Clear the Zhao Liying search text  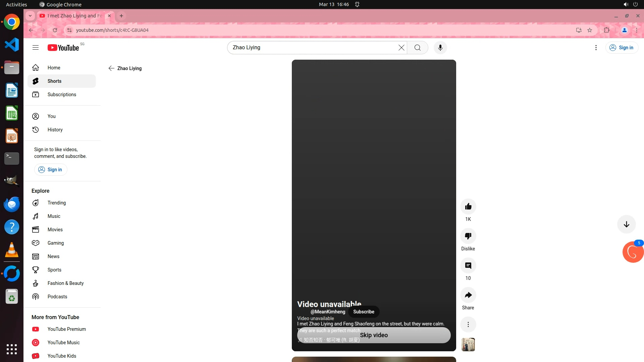point(401,48)
